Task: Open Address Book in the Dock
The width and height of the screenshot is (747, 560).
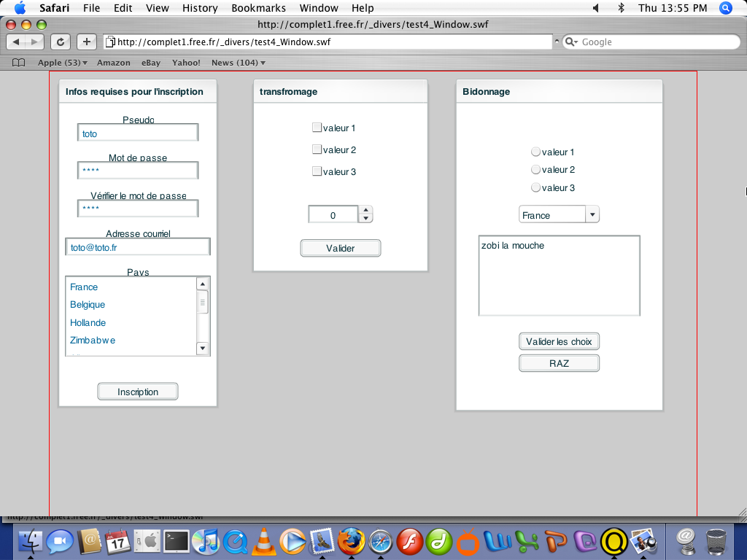Action: 89,542
